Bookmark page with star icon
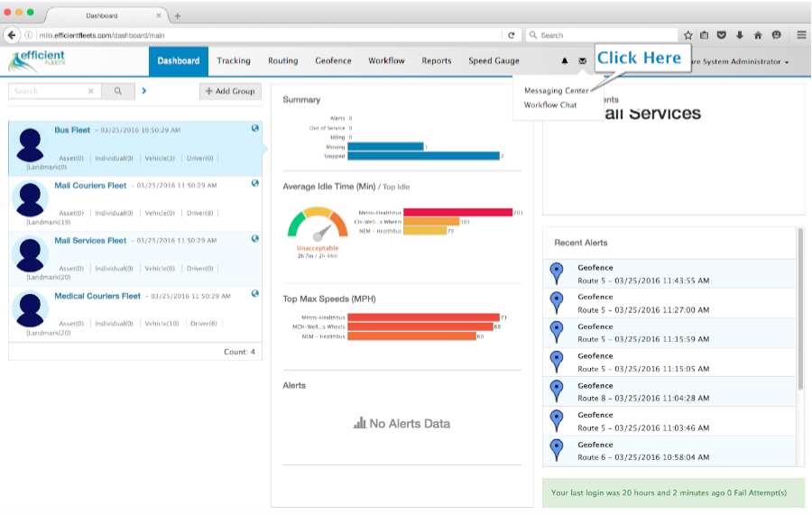 tap(687, 35)
